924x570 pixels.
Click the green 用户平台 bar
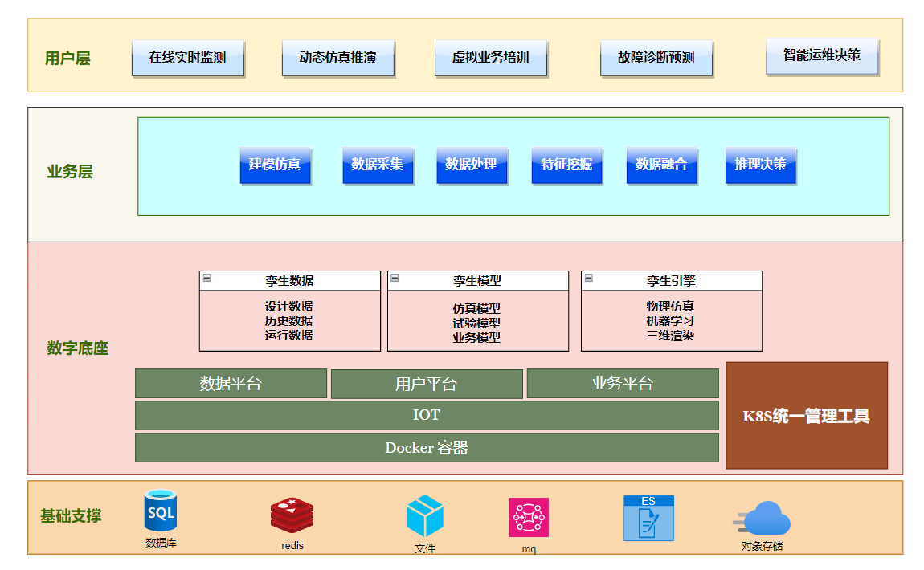427,384
